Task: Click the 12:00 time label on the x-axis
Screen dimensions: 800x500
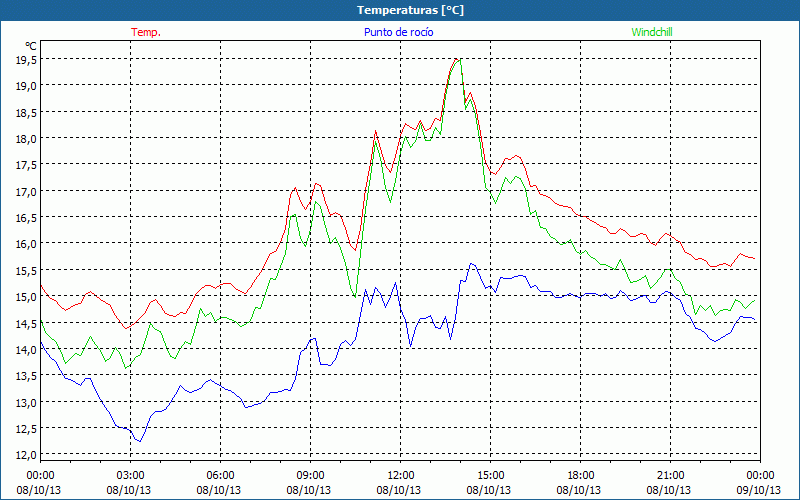Action: 401,475
